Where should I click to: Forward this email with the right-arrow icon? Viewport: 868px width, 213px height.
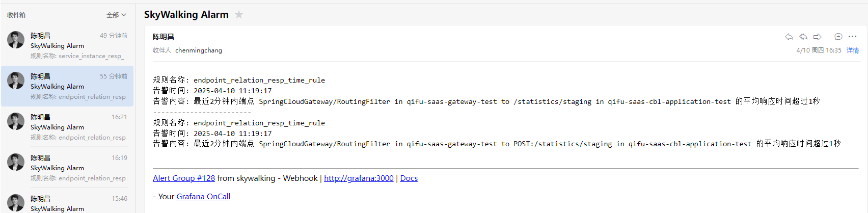click(x=818, y=37)
